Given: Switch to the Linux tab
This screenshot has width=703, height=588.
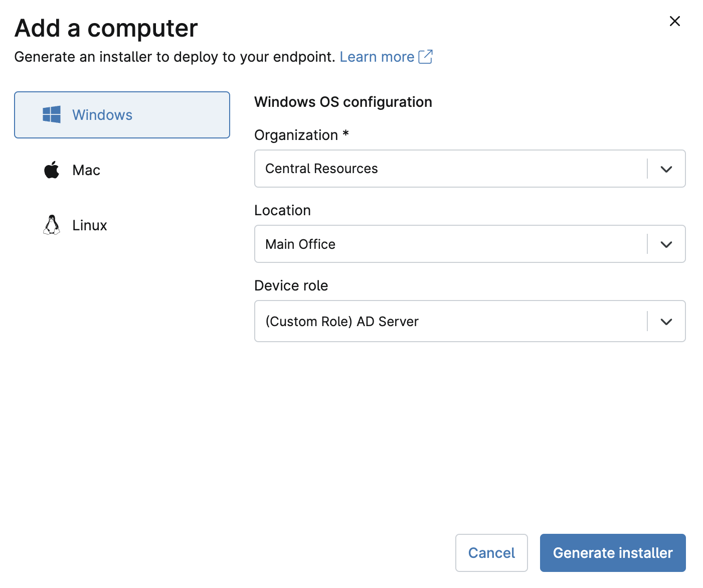Looking at the screenshot, I should (x=90, y=225).
